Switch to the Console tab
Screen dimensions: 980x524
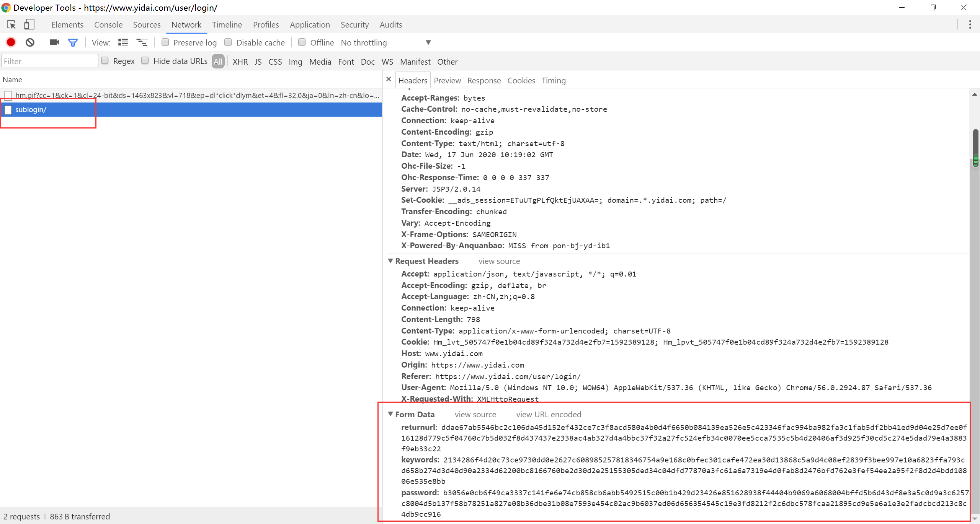tap(108, 24)
